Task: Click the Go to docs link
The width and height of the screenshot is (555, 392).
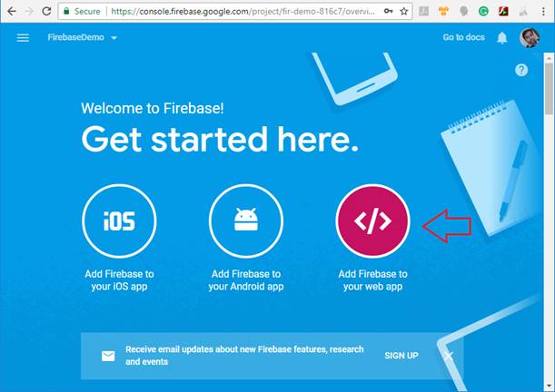Action: (463, 37)
